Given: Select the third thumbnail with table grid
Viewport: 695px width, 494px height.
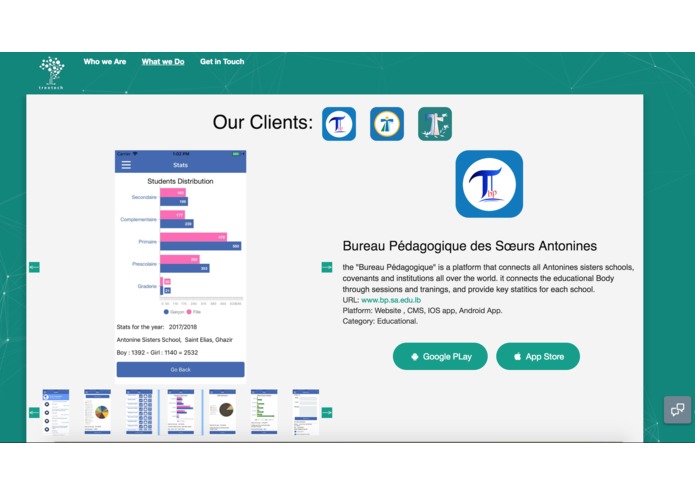Looking at the screenshot, I should pyautogui.click(x=139, y=412).
